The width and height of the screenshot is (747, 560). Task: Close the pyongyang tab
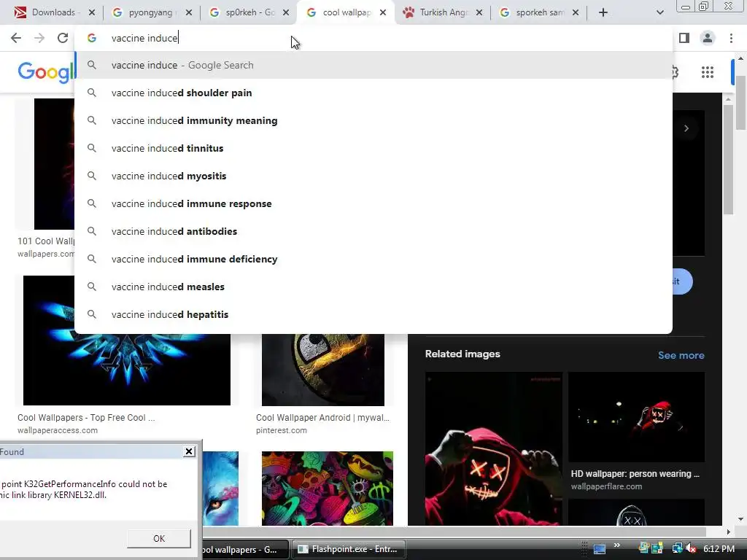(189, 12)
